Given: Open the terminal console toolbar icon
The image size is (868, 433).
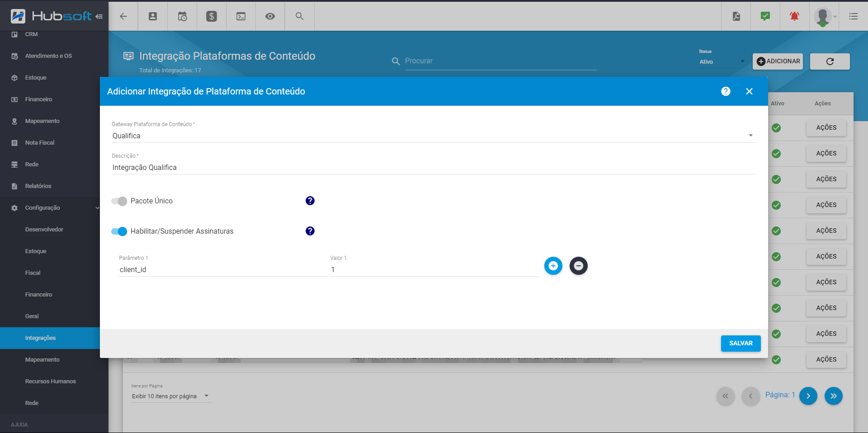Looking at the screenshot, I should [241, 16].
